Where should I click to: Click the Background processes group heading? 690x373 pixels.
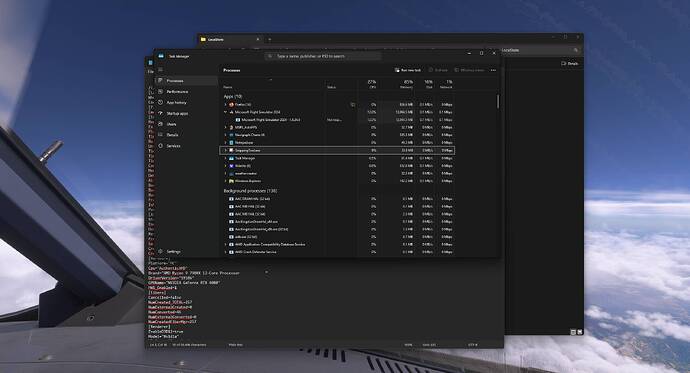click(250, 191)
